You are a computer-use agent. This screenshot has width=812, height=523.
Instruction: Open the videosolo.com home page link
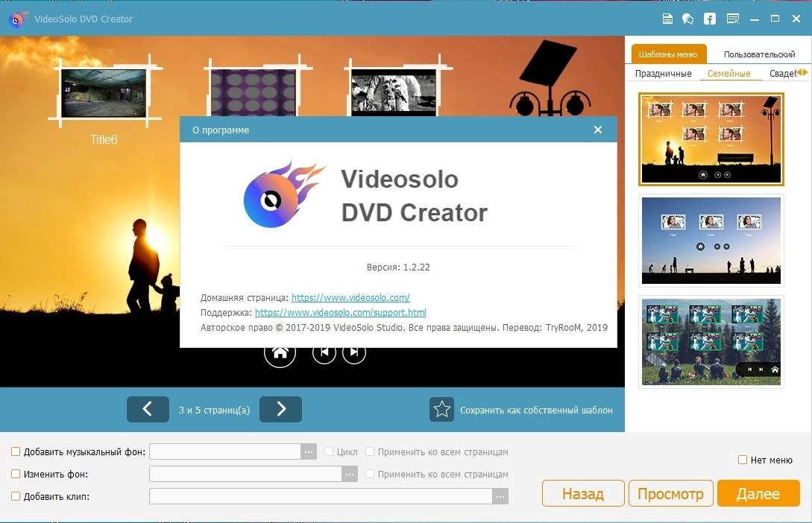[350, 297]
